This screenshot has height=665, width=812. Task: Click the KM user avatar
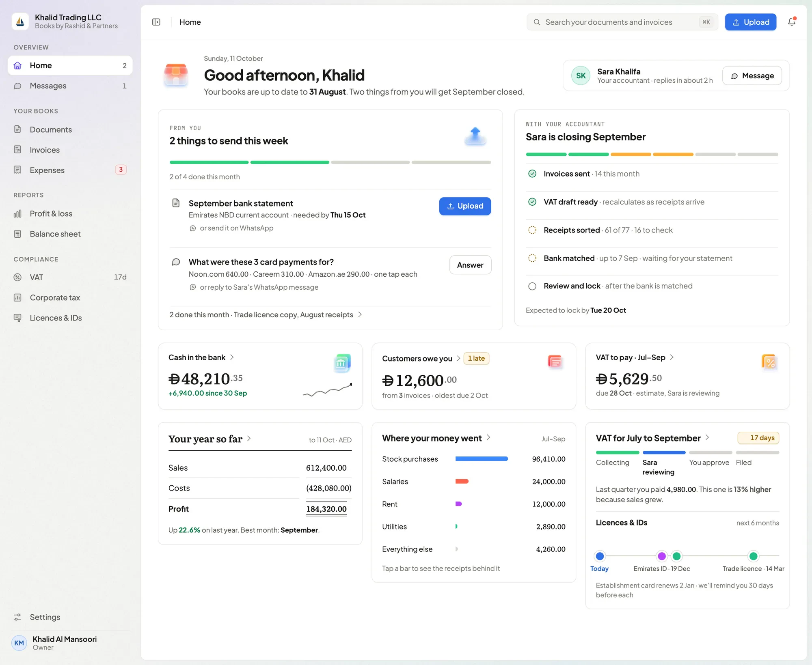click(19, 643)
